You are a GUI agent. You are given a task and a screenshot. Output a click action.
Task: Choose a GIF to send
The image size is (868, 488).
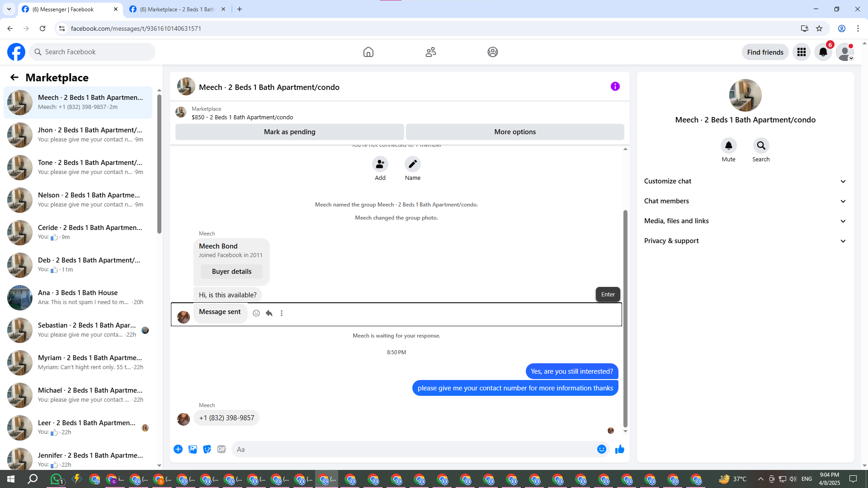click(221, 449)
